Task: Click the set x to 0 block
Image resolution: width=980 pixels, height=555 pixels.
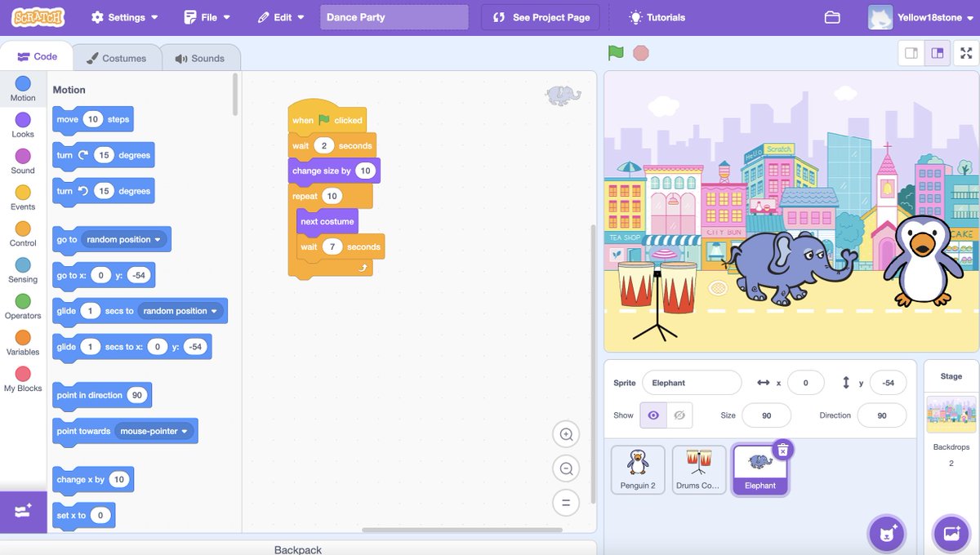Action: click(x=83, y=516)
